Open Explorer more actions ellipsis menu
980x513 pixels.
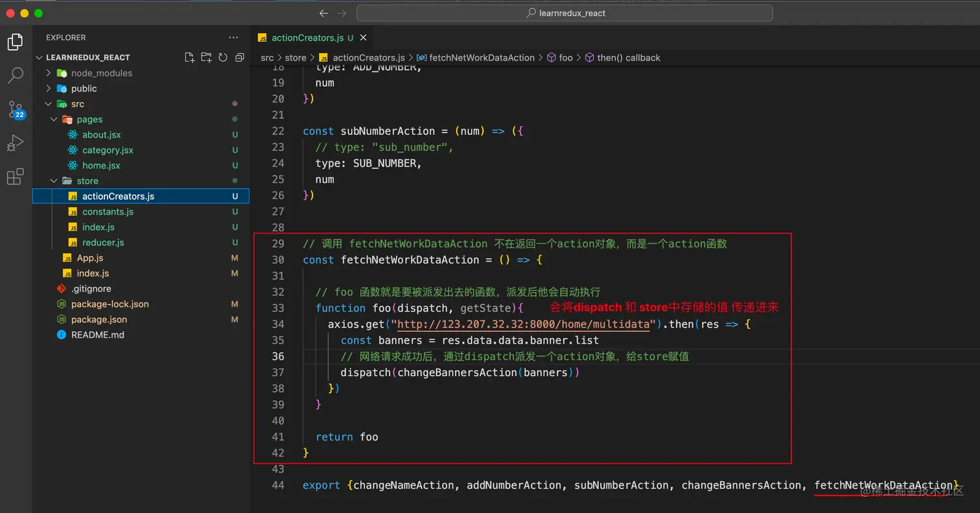tap(233, 38)
